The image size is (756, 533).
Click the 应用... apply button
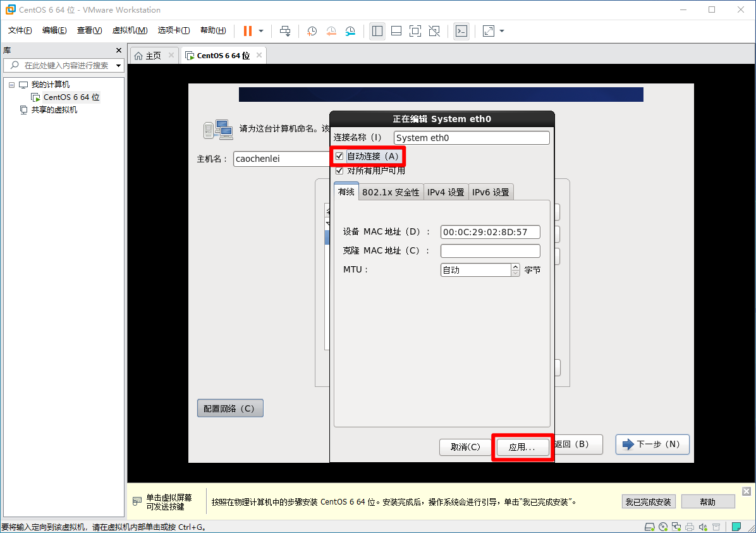click(x=522, y=447)
